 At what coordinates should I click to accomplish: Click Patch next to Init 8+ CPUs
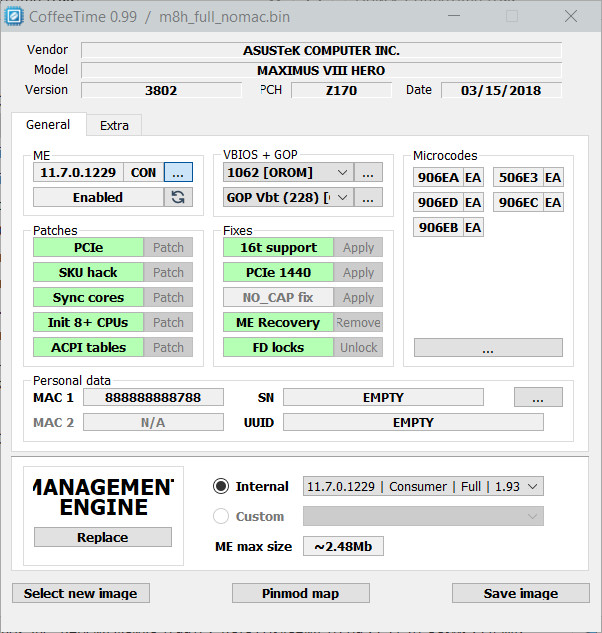point(168,323)
